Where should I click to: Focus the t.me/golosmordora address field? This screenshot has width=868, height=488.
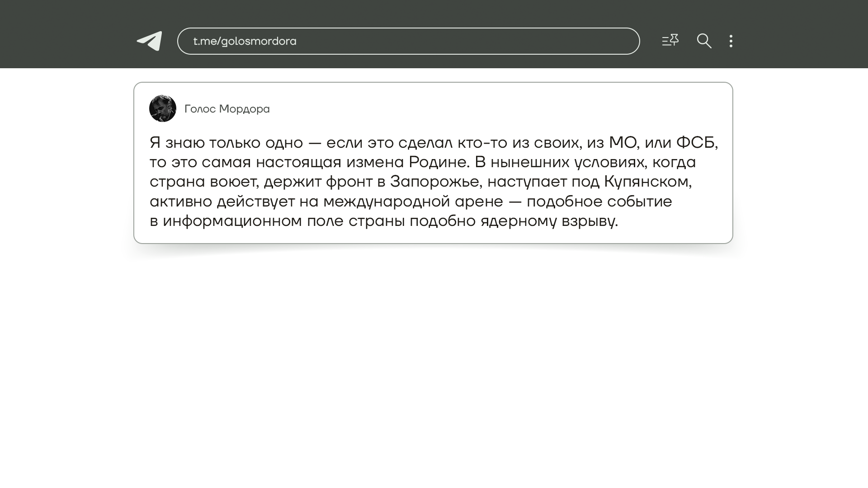408,41
